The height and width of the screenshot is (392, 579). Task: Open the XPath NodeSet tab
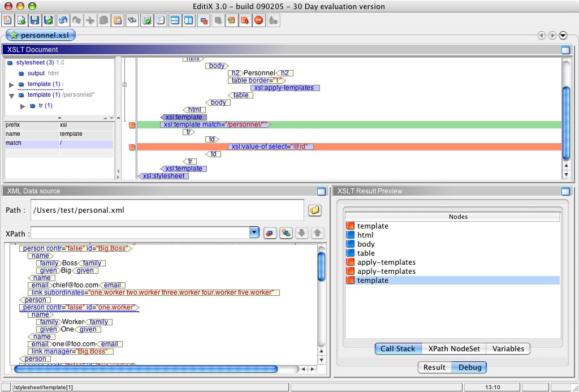tap(454, 348)
